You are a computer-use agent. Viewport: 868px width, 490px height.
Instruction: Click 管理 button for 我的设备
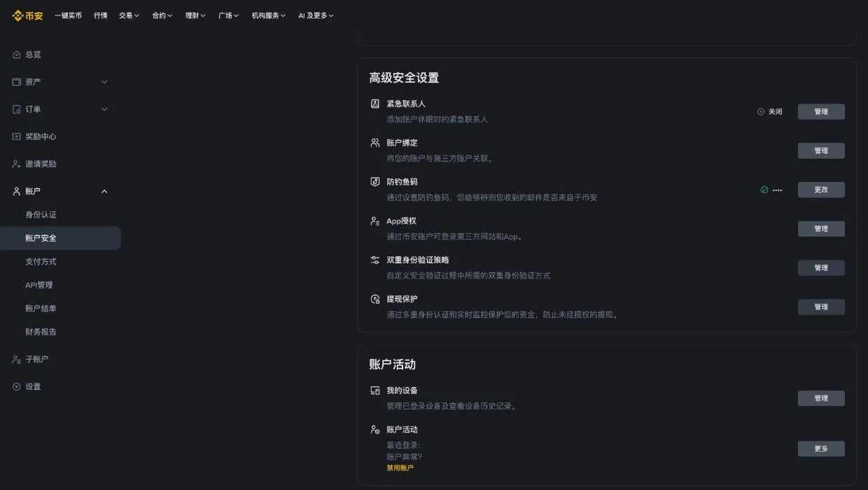coord(821,398)
